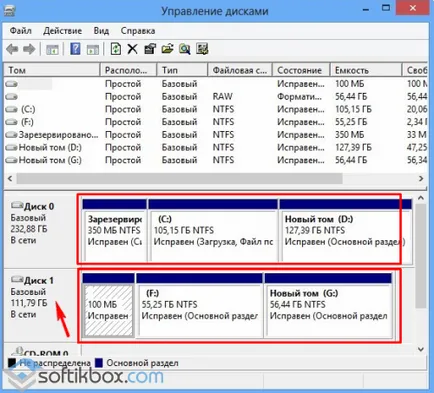Open the Действие menu
This screenshot has width=434, height=393.
click(62, 31)
